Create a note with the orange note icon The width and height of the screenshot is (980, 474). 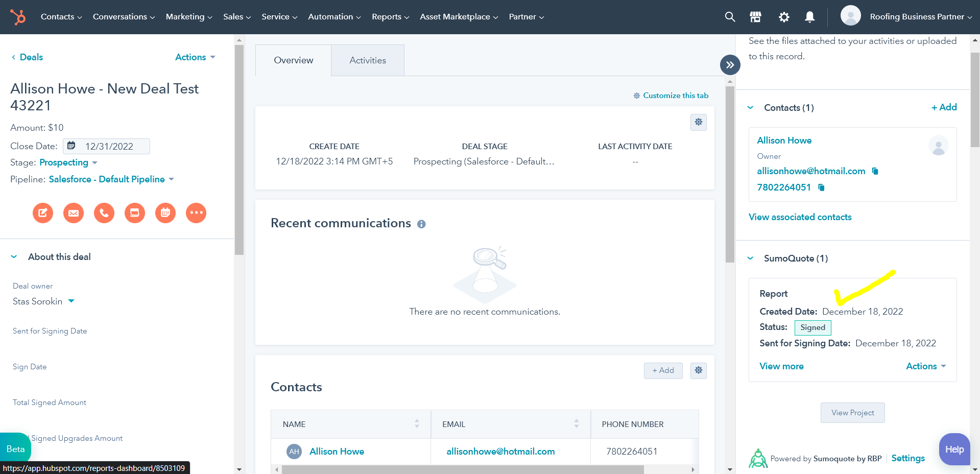tap(43, 212)
